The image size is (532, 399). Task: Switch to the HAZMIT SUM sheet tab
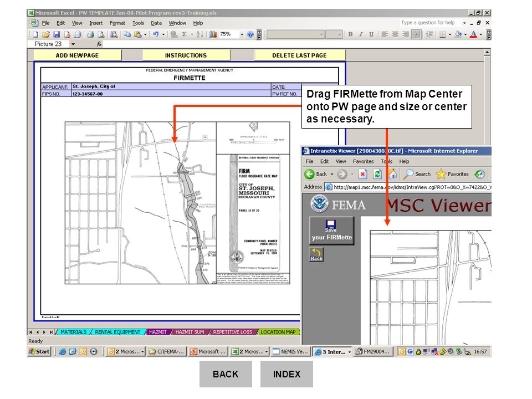click(x=190, y=332)
